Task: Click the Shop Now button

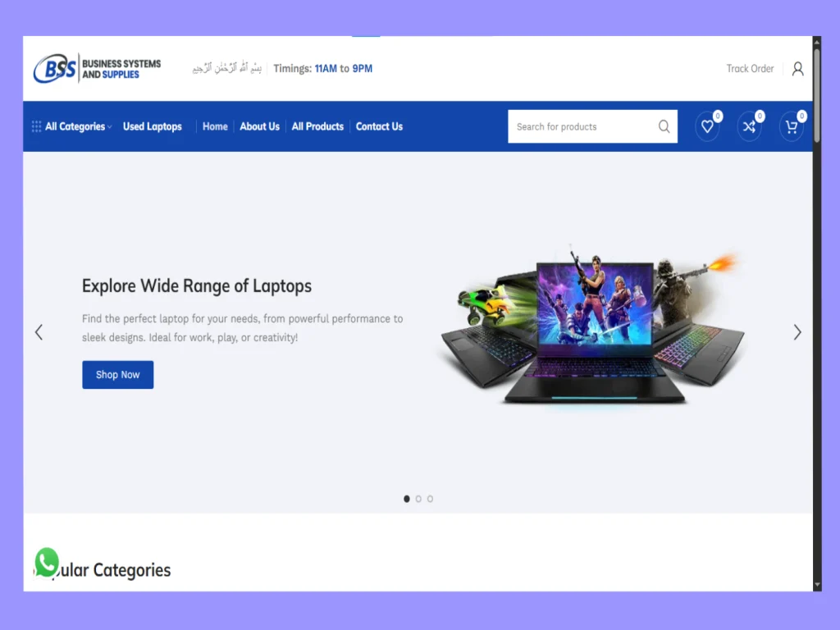Action: (x=118, y=374)
